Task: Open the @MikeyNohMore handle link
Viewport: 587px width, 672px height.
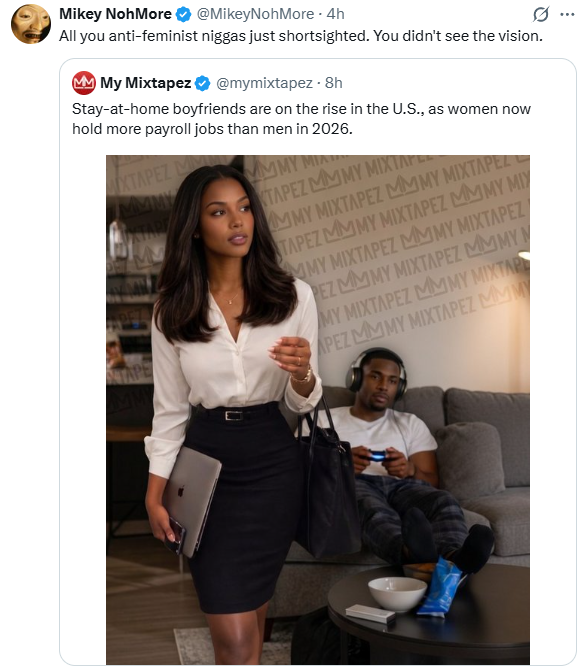Action: pyautogui.click(x=255, y=14)
